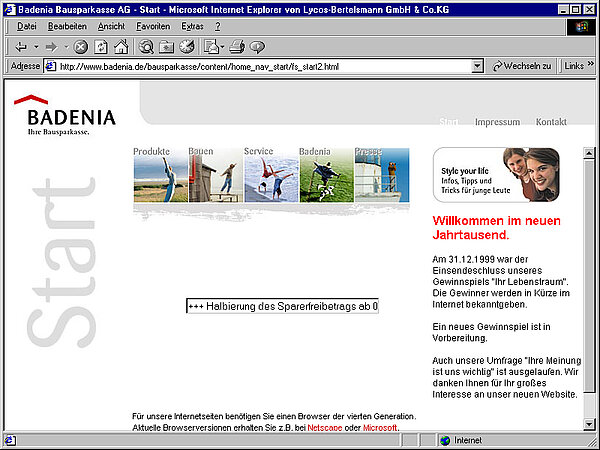Click the Badenia logo
This screenshot has width=600, height=450.
click(x=65, y=115)
